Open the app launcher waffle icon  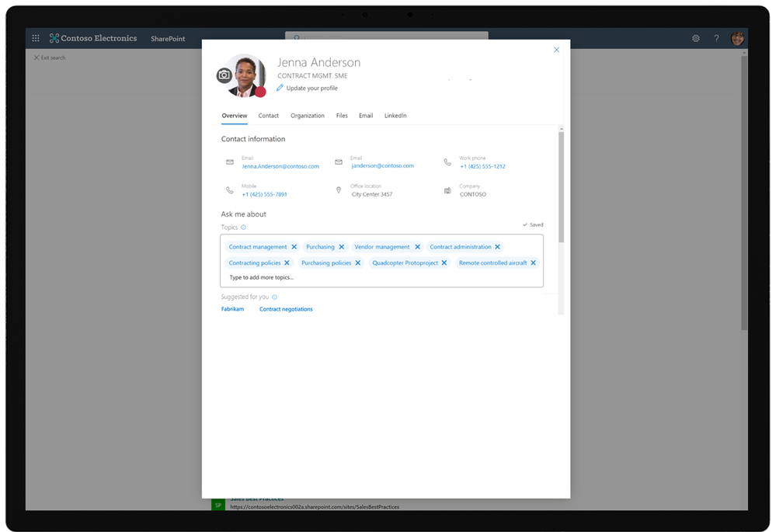pos(36,38)
